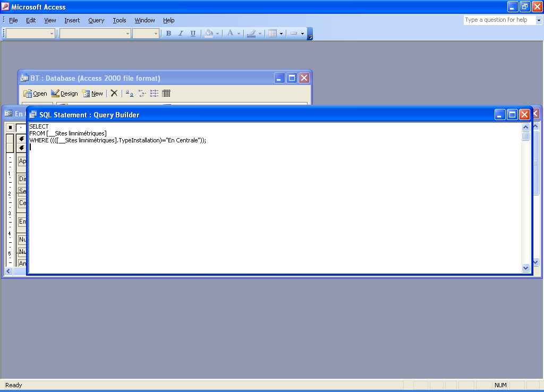Image resolution: width=544 pixels, height=392 pixels.
Task: Click the gridlines/border style table icon
Action: click(273, 33)
